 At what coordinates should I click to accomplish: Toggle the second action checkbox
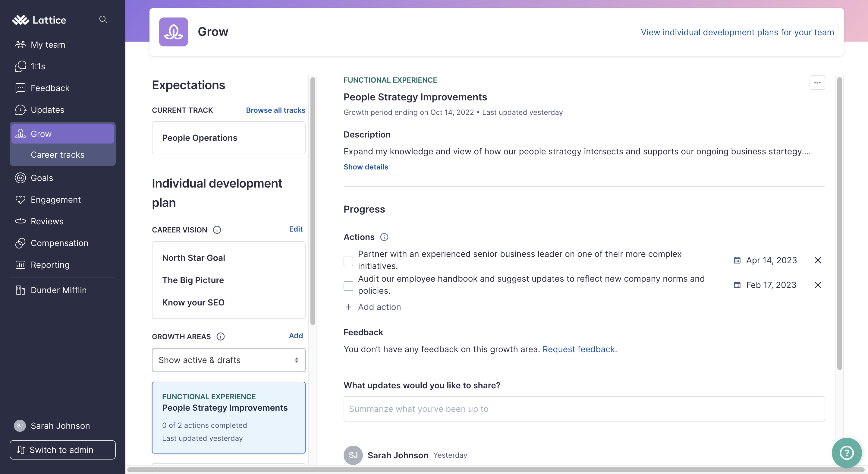(x=348, y=285)
